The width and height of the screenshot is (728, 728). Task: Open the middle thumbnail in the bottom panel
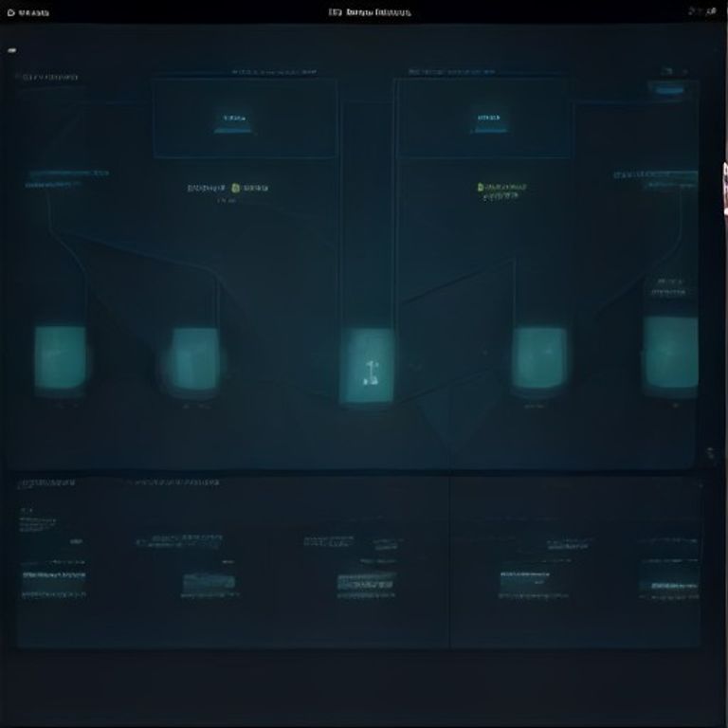pos(367,582)
